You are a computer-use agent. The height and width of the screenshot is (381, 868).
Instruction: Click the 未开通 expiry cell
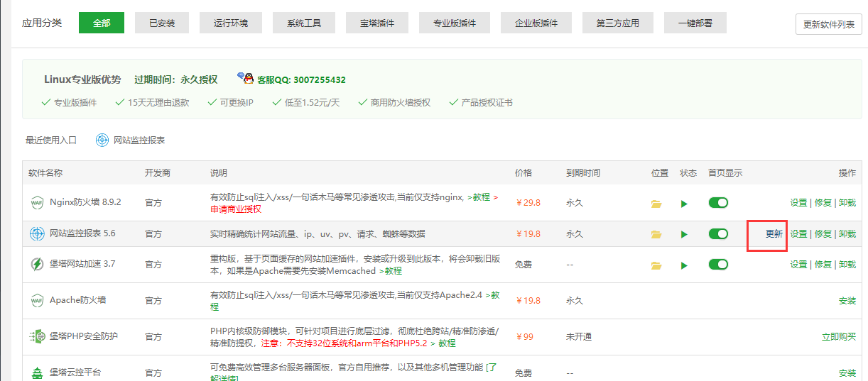pos(579,337)
